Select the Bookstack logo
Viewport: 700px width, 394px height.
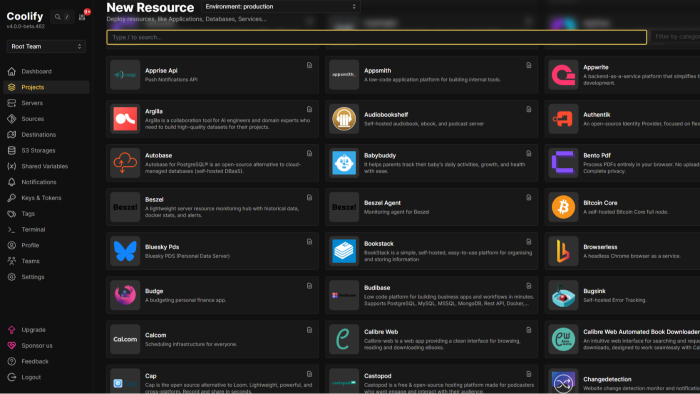click(x=344, y=251)
